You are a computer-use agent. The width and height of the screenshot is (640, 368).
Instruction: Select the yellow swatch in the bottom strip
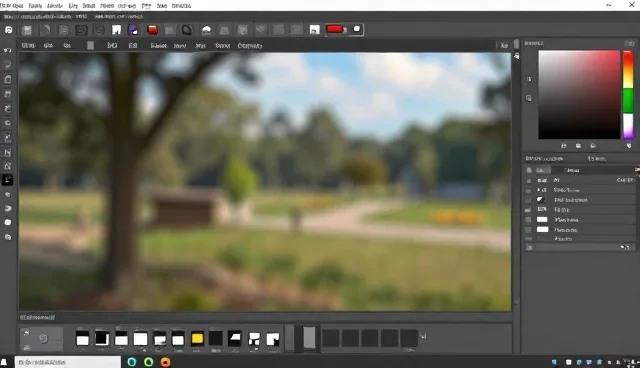197,338
